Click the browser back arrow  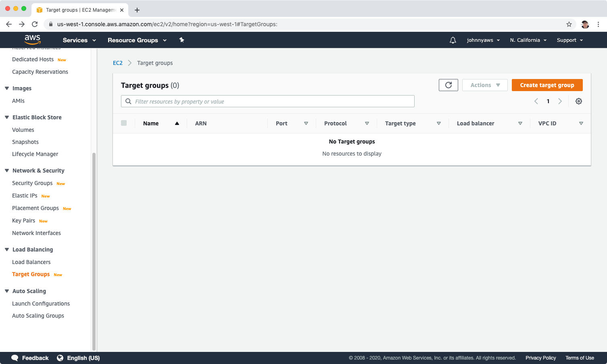point(9,24)
